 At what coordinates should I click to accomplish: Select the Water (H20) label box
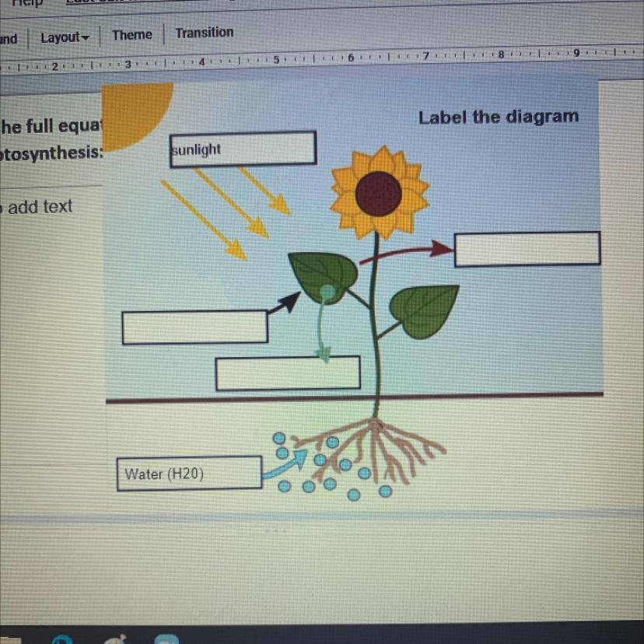click(x=187, y=473)
